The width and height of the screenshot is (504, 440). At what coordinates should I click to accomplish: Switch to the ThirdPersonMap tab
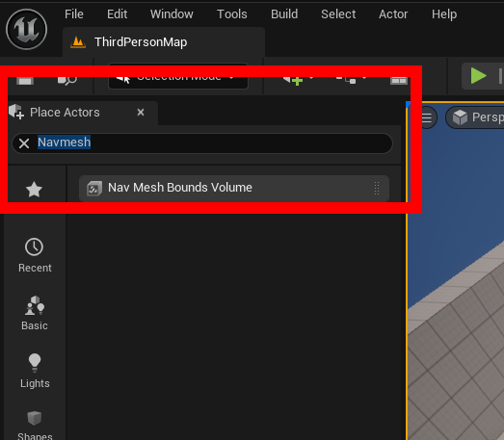(x=164, y=42)
